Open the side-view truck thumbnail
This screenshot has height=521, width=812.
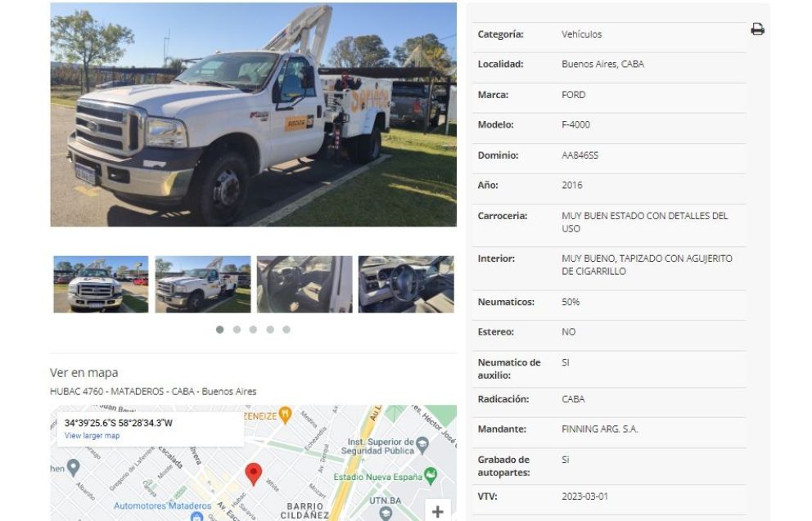click(x=203, y=284)
